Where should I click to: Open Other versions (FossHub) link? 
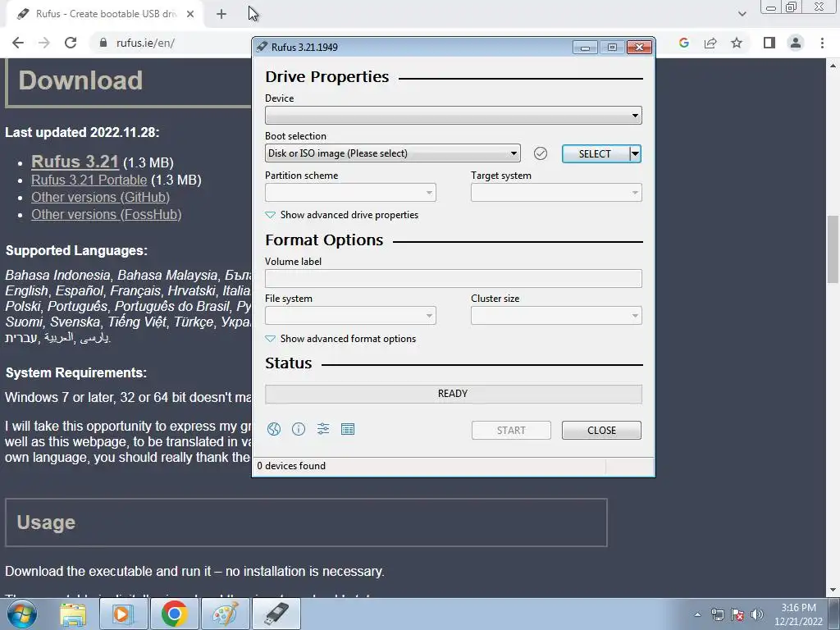point(106,214)
